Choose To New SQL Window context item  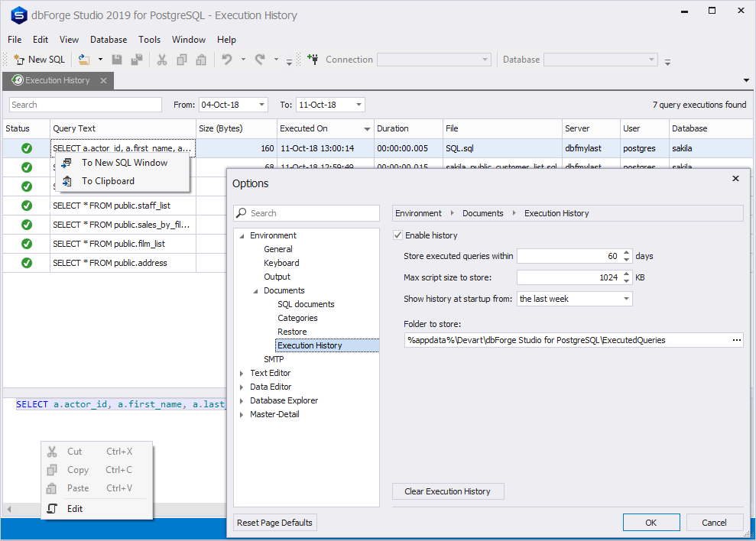(x=123, y=163)
